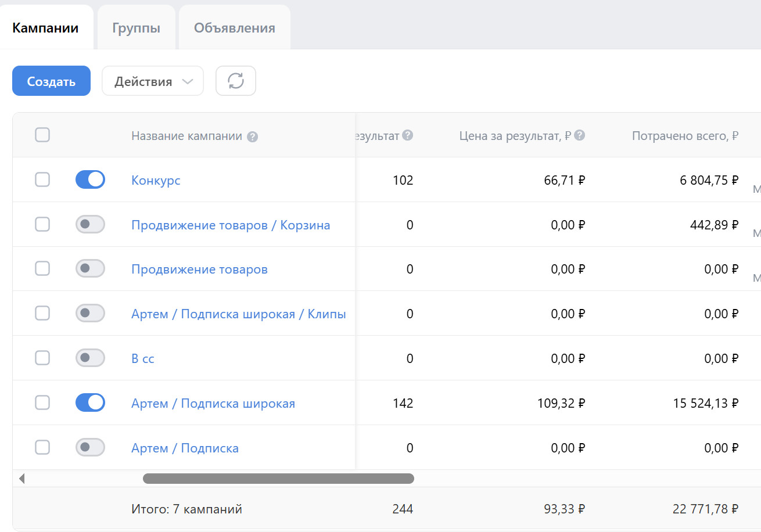The image size is (761, 532).
Task: Enable the Продвижение товаров / Корзина toggle
Action: (x=90, y=224)
